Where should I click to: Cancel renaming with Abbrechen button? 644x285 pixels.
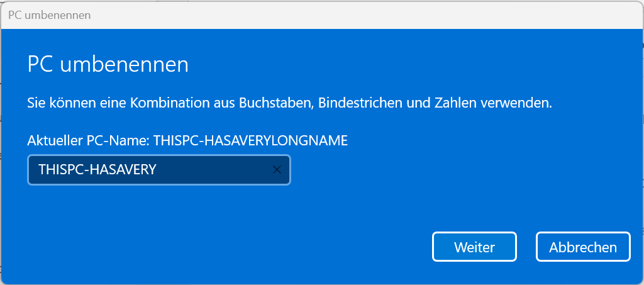click(x=583, y=247)
